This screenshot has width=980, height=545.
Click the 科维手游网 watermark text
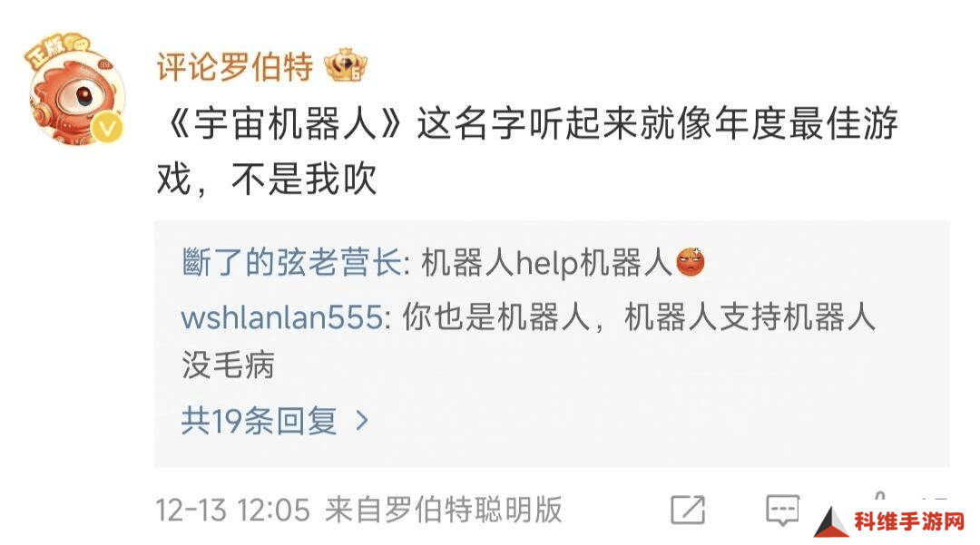click(x=910, y=522)
